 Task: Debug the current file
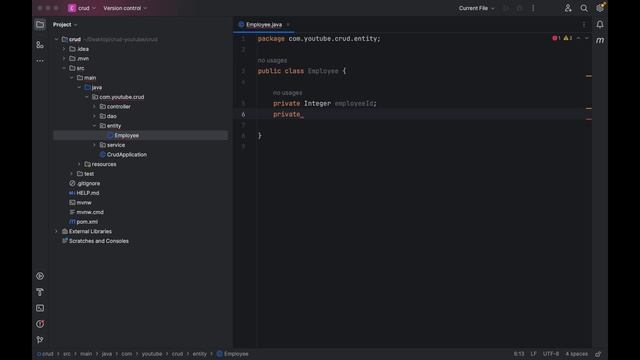[519, 8]
